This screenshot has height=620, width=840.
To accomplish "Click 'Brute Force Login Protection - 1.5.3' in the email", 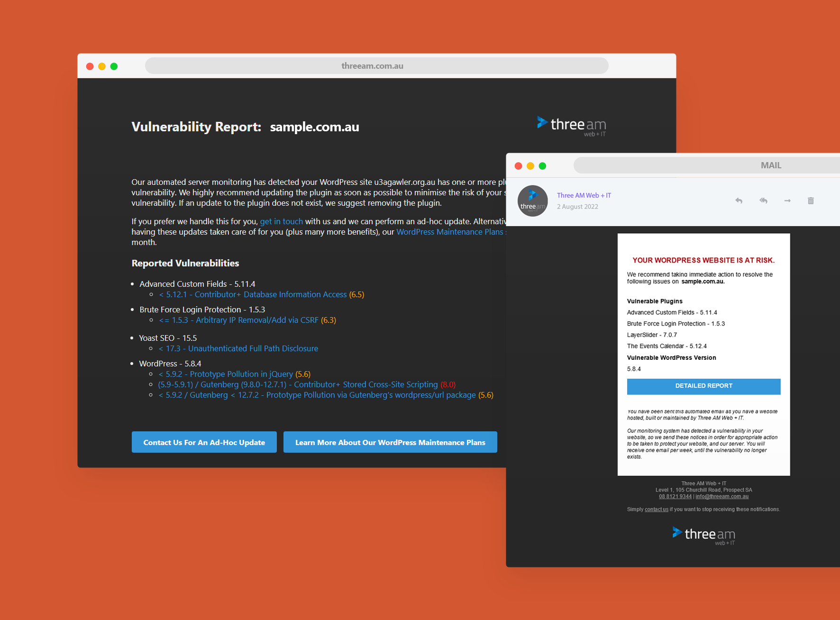I will coord(676,324).
